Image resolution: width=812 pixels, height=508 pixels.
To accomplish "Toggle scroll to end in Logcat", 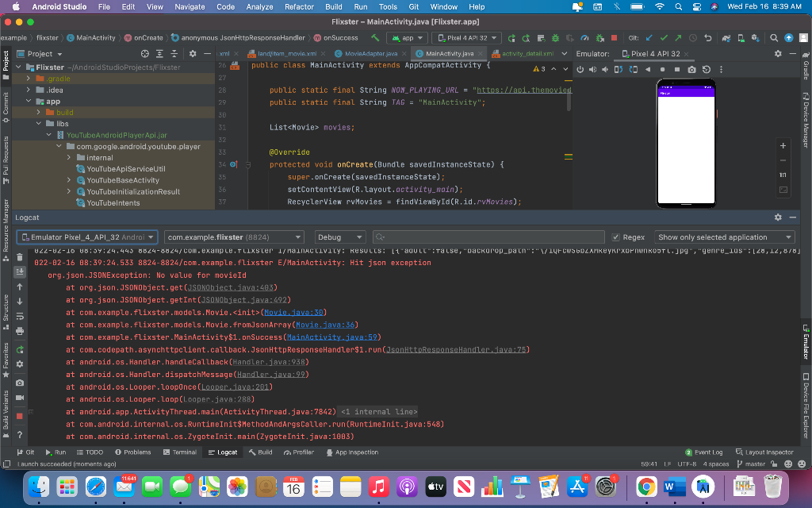I will coord(20,271).
